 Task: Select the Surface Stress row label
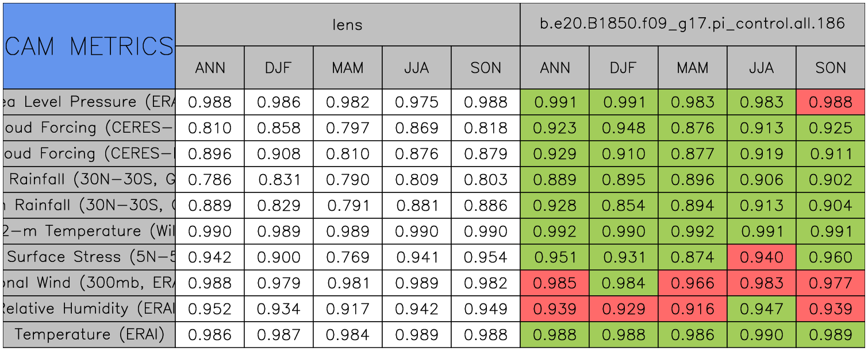[x=89, y=257]
